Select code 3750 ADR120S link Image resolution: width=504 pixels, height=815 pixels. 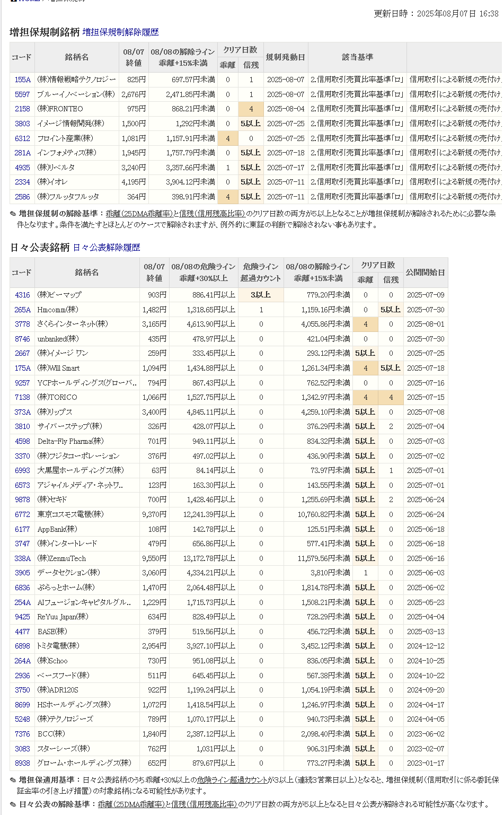pyautogui.click(x=22, y=690)
